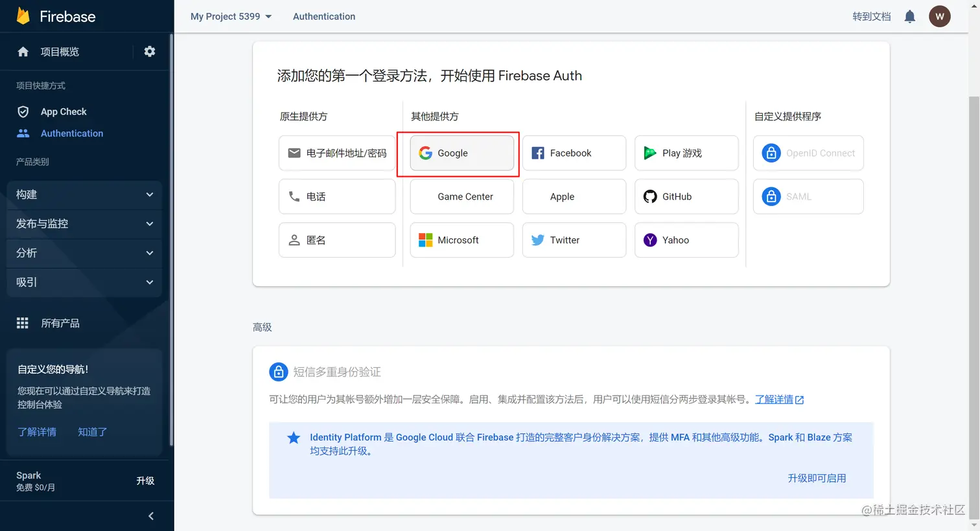The height and width of the screenshot is (531, 980).
Task: Click the short-message MFA lock icon
Action: [279, 372]
